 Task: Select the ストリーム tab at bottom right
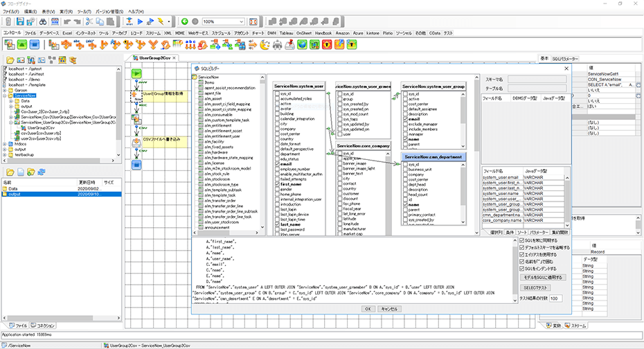pyautogui.click(x=576, y=325)
